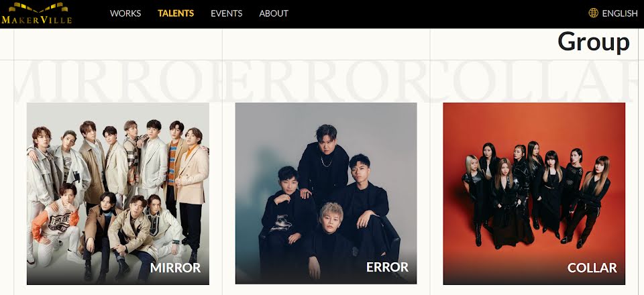Open the WORKS menu item
Image resolution: width=644 pixels, height=295 pixels.
125,13
